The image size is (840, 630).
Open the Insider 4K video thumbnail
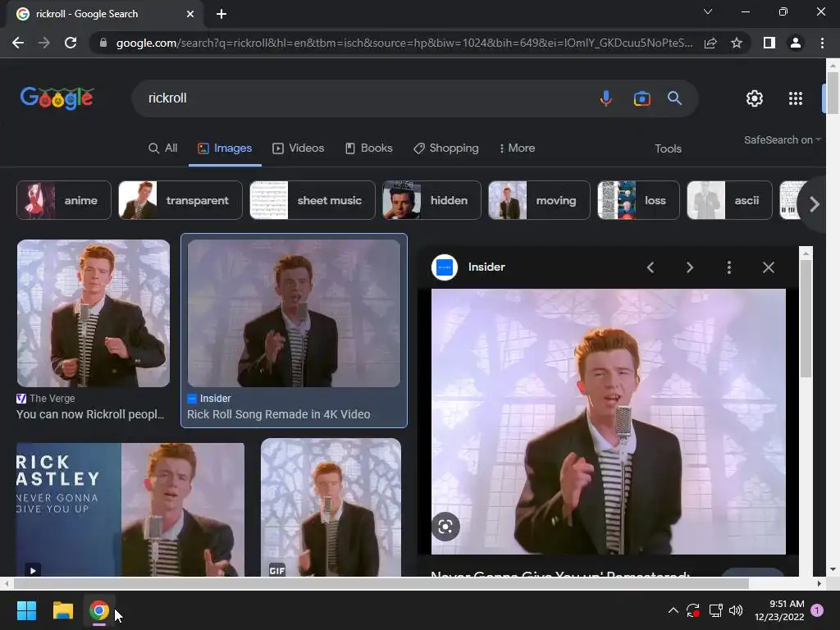(x=294, y=313)
